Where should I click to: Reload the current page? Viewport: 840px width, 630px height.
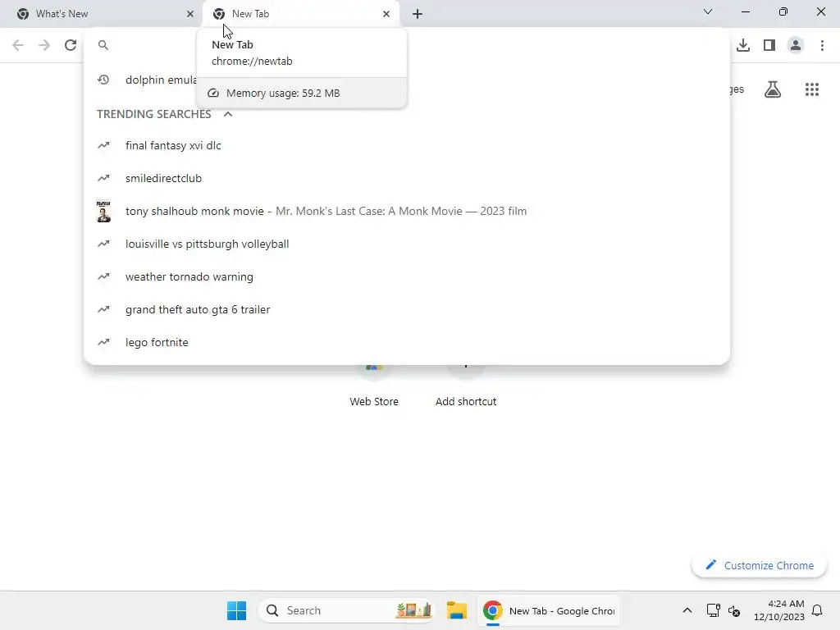(71, 45)
